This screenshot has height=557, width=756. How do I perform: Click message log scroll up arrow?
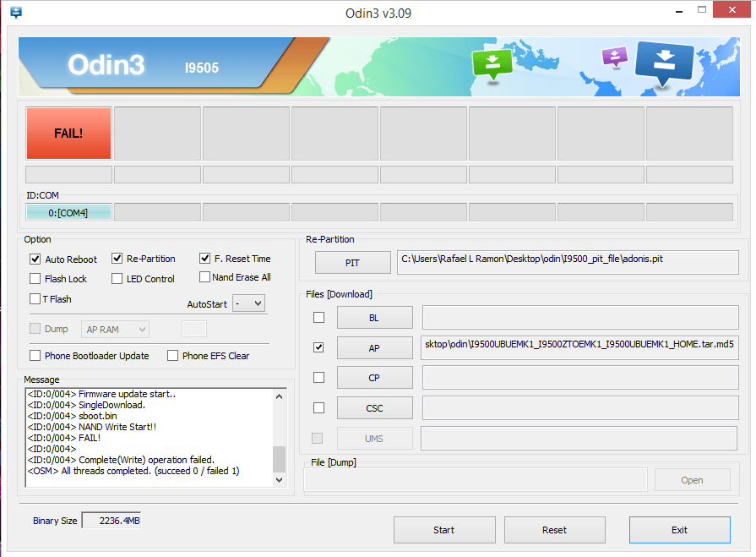(x=279, y=396)
